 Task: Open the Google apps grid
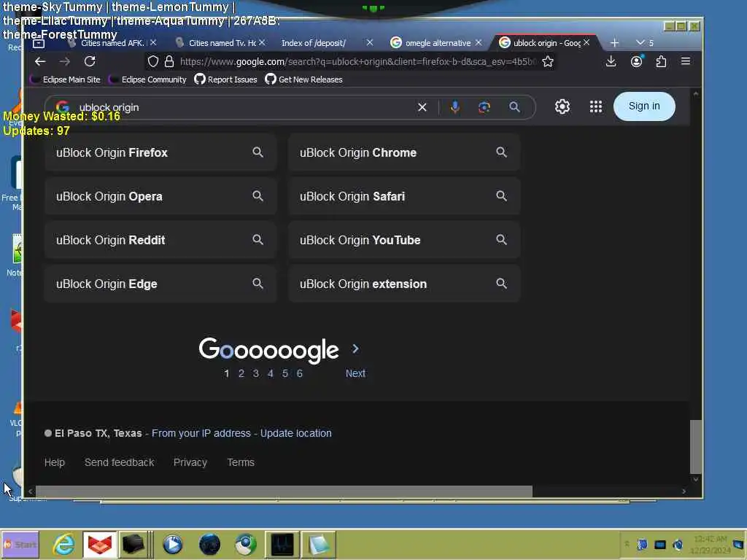pos(595,106)
